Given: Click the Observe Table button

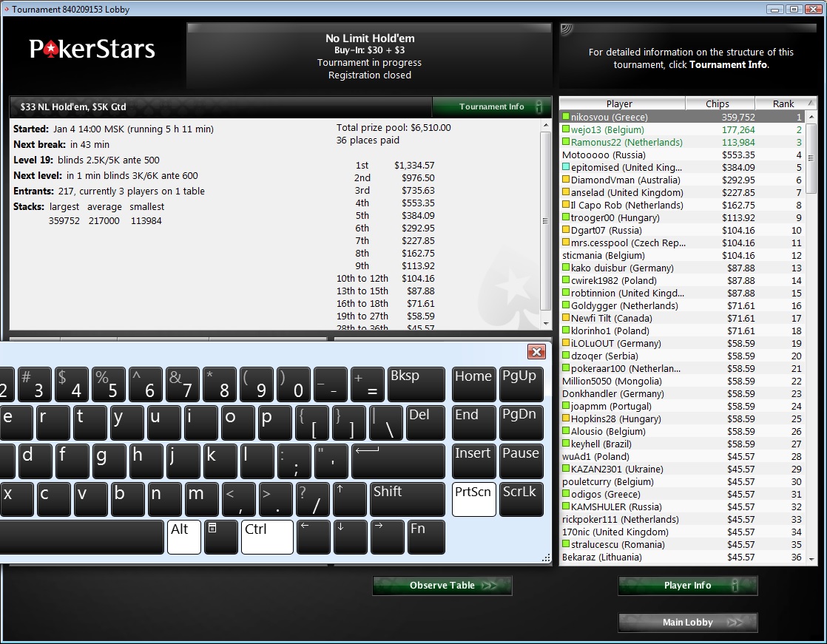Looking at the screenshot, I should (x=442, y=586).
